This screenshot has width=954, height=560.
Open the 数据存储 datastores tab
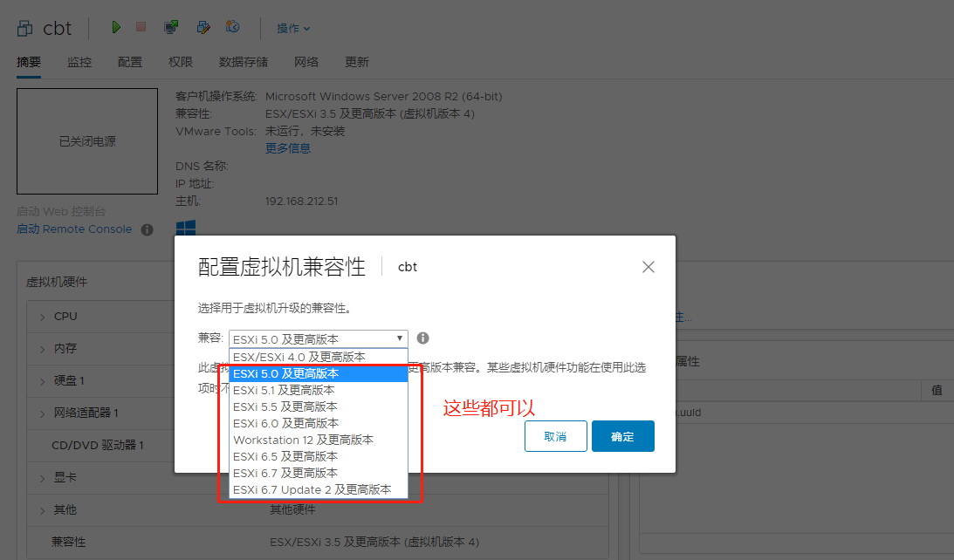coord(244,62)
